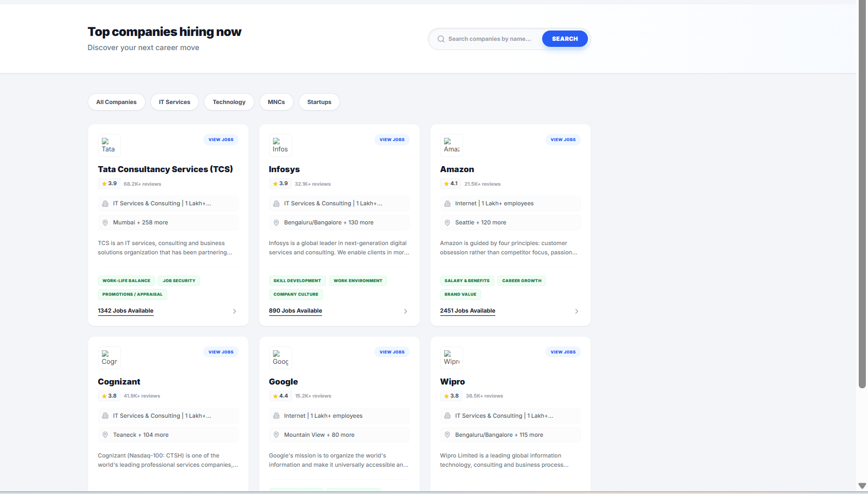Screen dimensions: 868x494
Task: Switch to the Technology filter tab
Action: tap(229, 102)
